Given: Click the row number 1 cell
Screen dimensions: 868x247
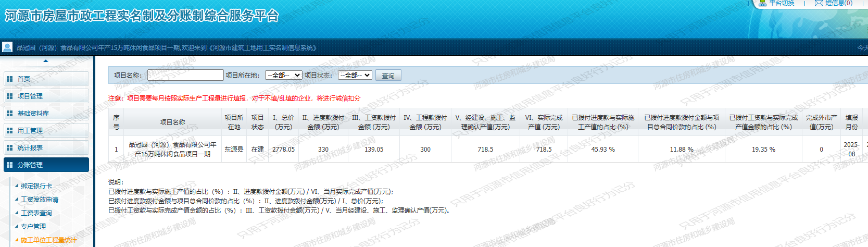Looking at the screenshot, I should pyautogui.click(x=116, y=149).
